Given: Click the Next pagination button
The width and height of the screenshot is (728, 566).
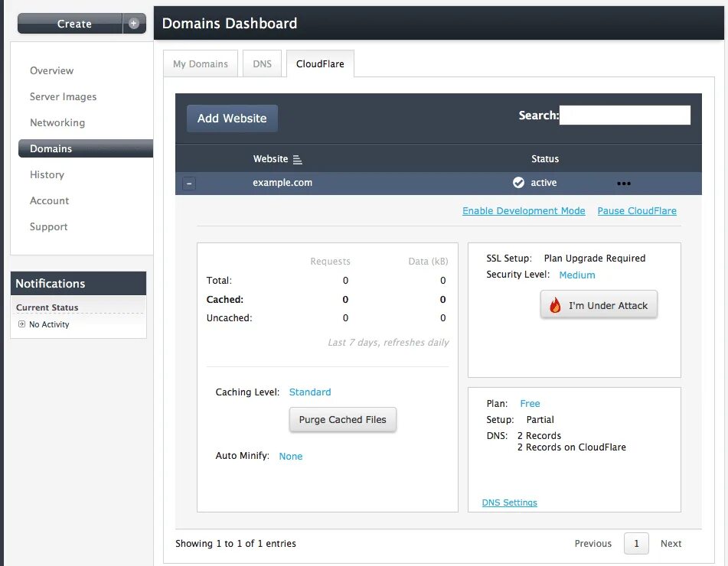Looking at the screenshot, I should [671, 543].
